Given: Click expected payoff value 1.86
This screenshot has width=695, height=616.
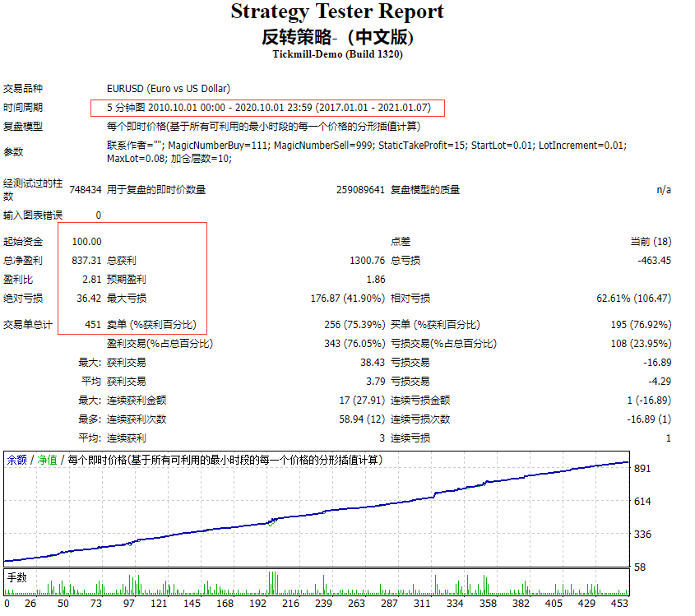Looking at the screenshot, I should (376, 280).
